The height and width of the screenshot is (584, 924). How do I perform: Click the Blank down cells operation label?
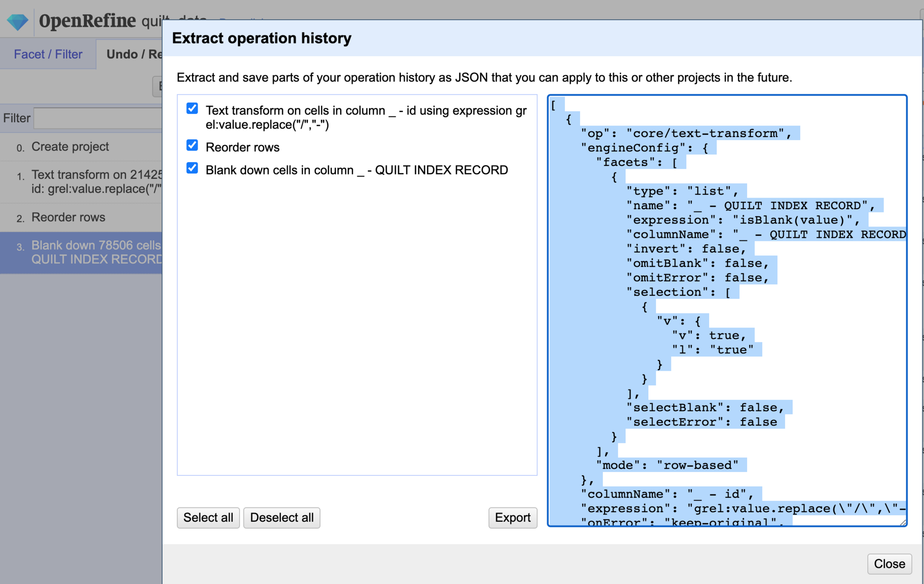tap(356, 170)
